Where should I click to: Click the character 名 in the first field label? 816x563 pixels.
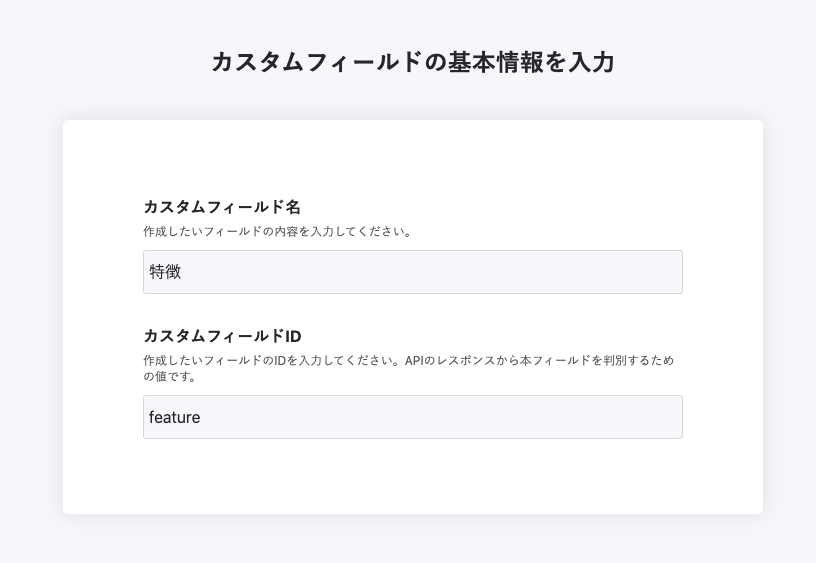click(293, 207)
